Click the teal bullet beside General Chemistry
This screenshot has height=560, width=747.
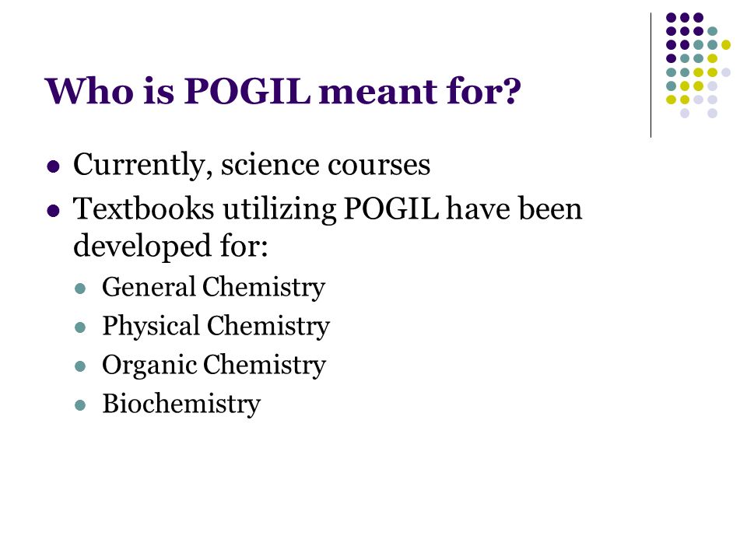(80, 289)
